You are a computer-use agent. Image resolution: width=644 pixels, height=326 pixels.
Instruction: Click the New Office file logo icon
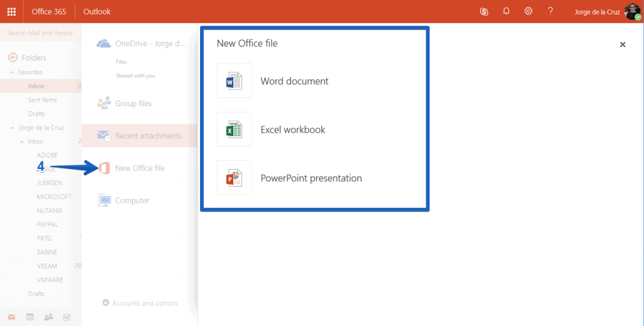point(104,168)
